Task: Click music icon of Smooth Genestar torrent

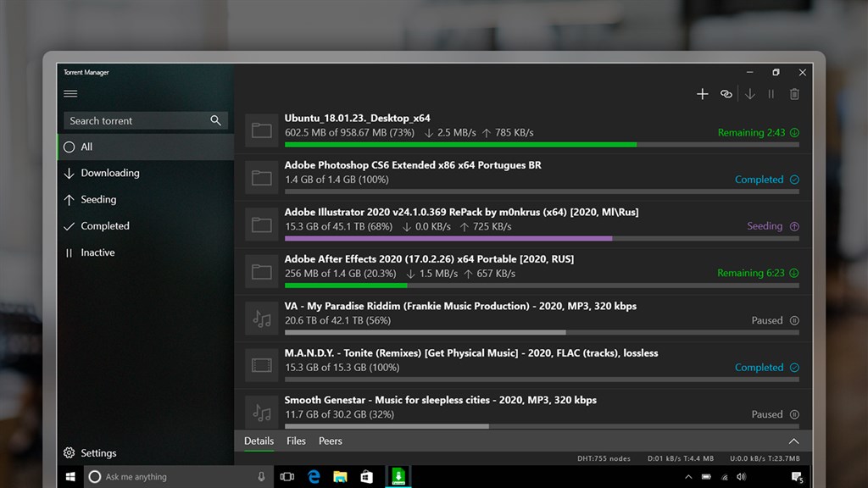Action: (261, 413)
